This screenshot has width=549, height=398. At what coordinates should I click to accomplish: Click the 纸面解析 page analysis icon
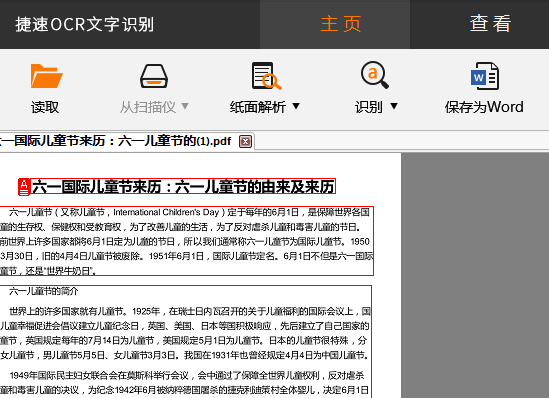click(266, 76)
